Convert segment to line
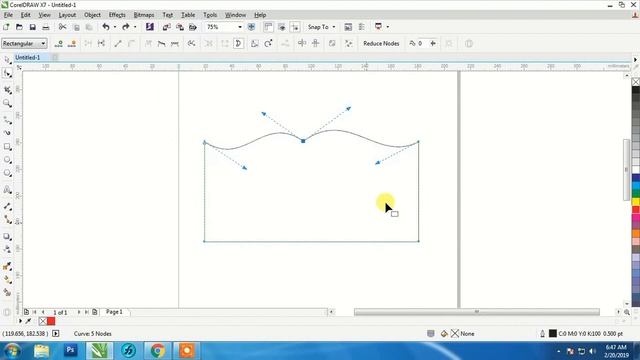 pyautogui.click(x=118, y=43)
